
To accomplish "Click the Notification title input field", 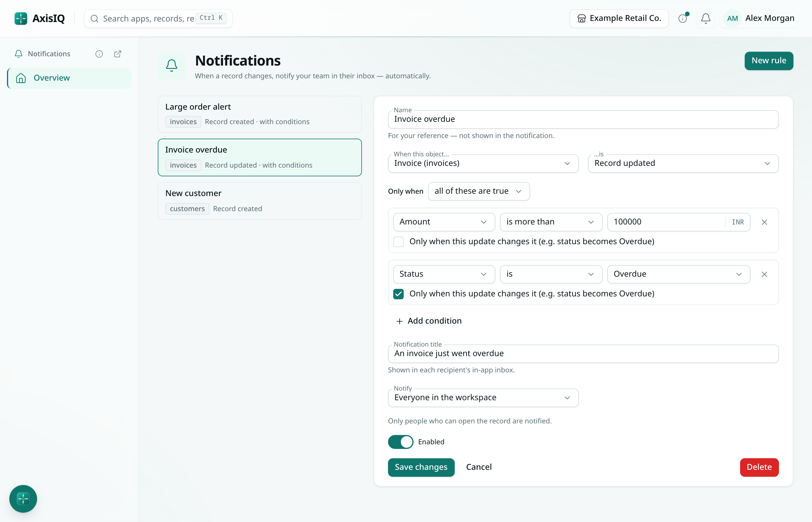I will pyautogui.click(x=583, y=354).
